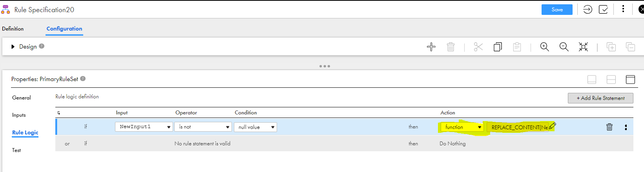Click the copy icon in Design toolbar
Viewport: 644px width, 172px height.
point(498,47)
